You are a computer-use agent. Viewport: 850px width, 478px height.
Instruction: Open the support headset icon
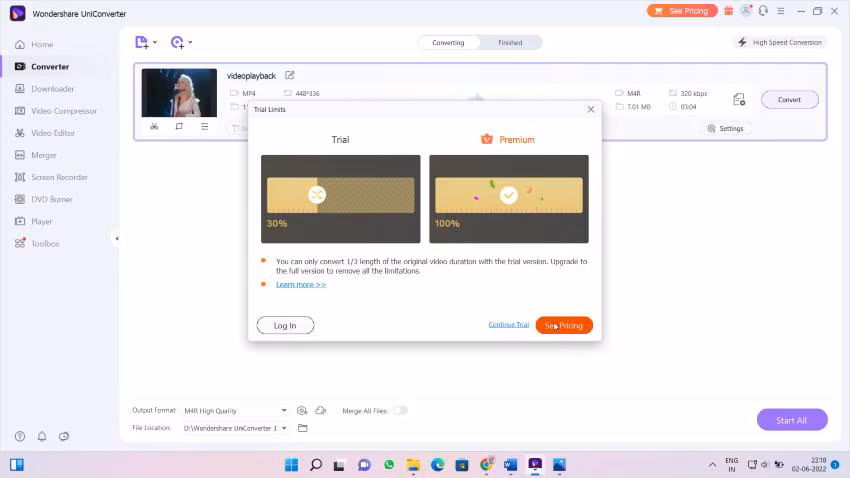[763, 11]
